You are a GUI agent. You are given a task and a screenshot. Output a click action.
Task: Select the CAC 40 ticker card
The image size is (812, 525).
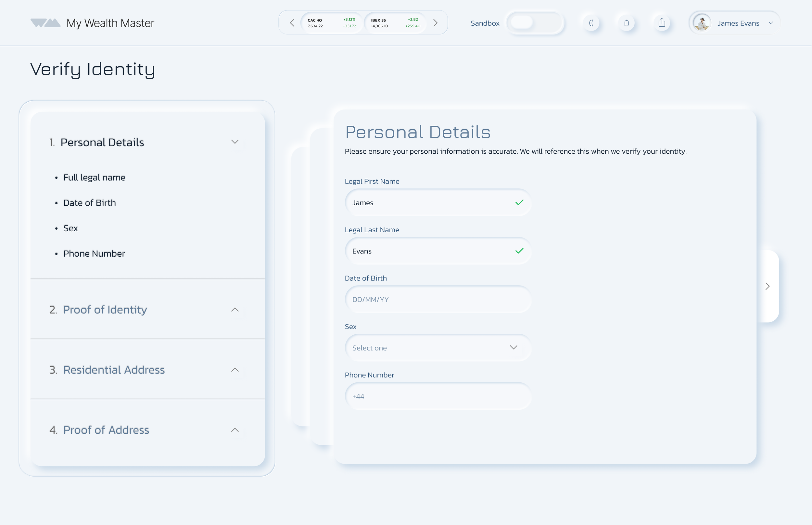[332, 23]
